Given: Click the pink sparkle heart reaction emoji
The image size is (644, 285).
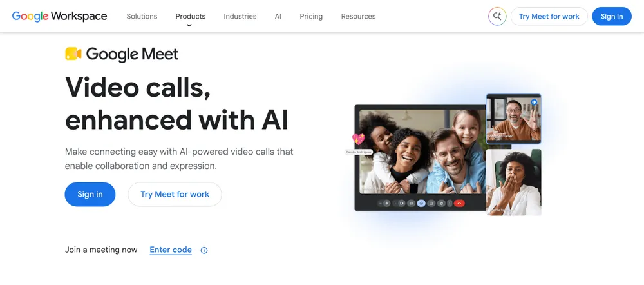Looking at the screenshot, I should 359,139.
